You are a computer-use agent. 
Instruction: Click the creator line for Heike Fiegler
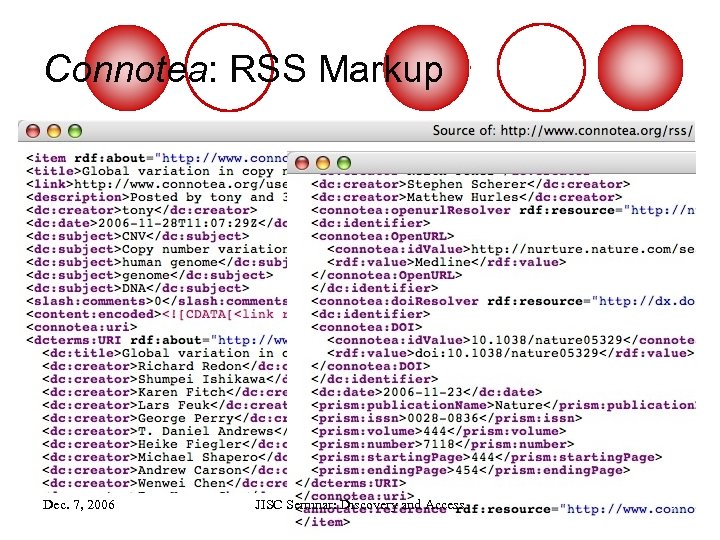(165, 444)
